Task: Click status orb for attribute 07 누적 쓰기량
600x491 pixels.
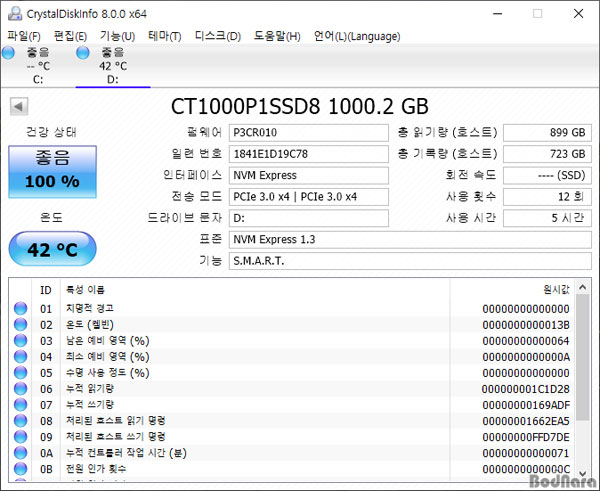Action: coord(21,405)
